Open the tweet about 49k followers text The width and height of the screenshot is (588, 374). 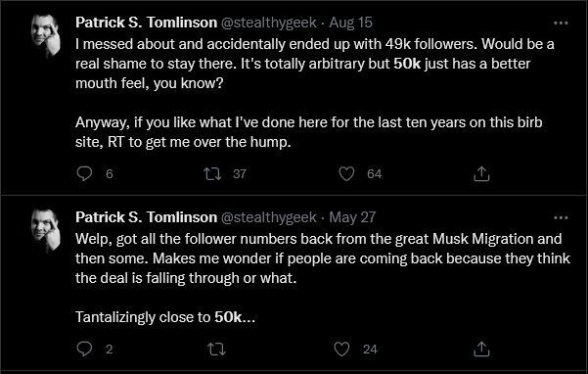[x=315, y=93]
